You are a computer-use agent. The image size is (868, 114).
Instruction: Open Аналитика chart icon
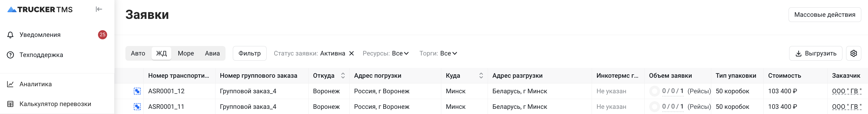tap(10, 84)
